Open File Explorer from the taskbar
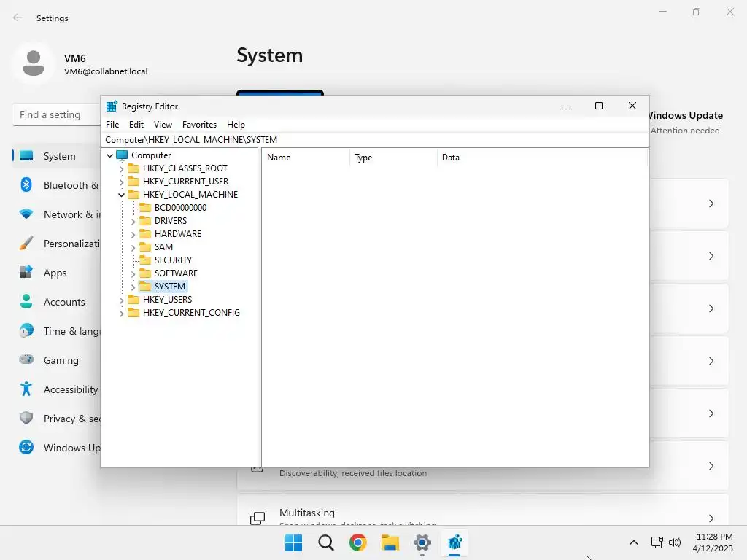The width and height of the screenshot is (747, 560). (390, 542)
